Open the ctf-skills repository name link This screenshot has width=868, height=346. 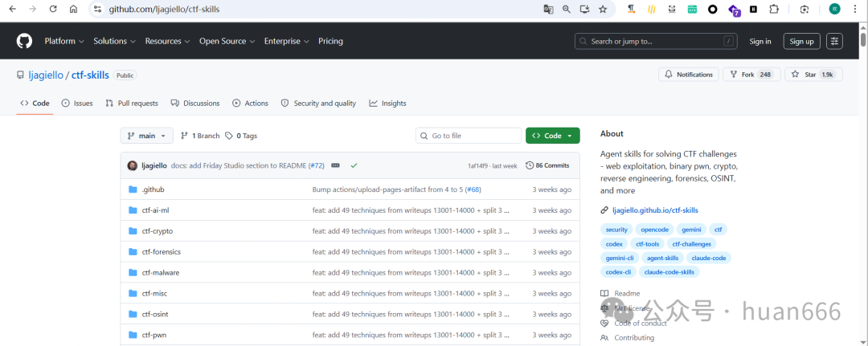[x=90, y=75]
